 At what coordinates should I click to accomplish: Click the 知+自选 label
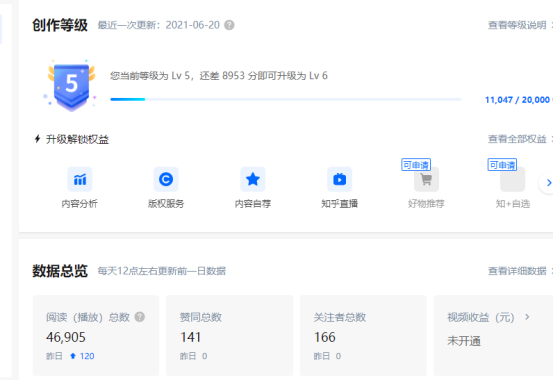pyautogui.click(x=513, y=204)
